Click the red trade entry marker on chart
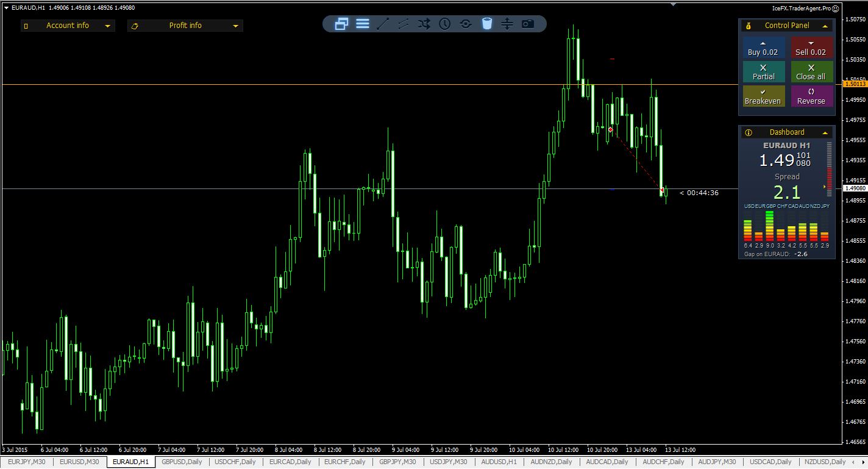Screen dimensions: 868x469 [610, 129]
